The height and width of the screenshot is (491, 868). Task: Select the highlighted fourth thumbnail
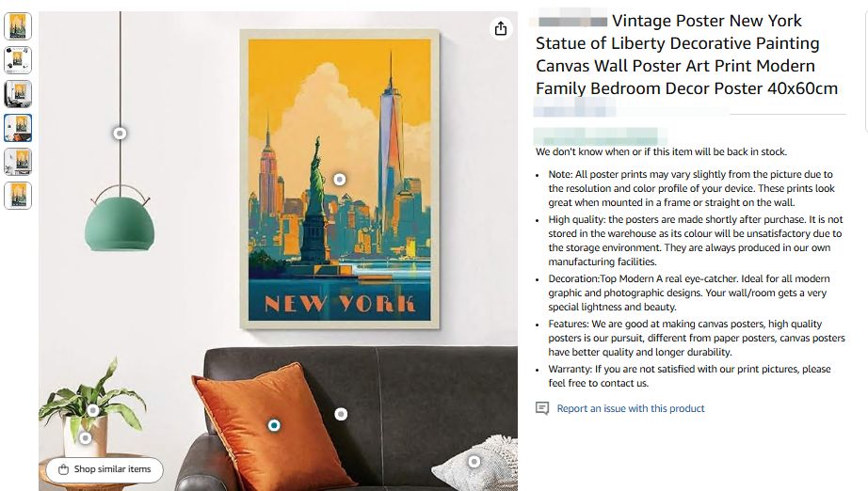pos(18,128)
